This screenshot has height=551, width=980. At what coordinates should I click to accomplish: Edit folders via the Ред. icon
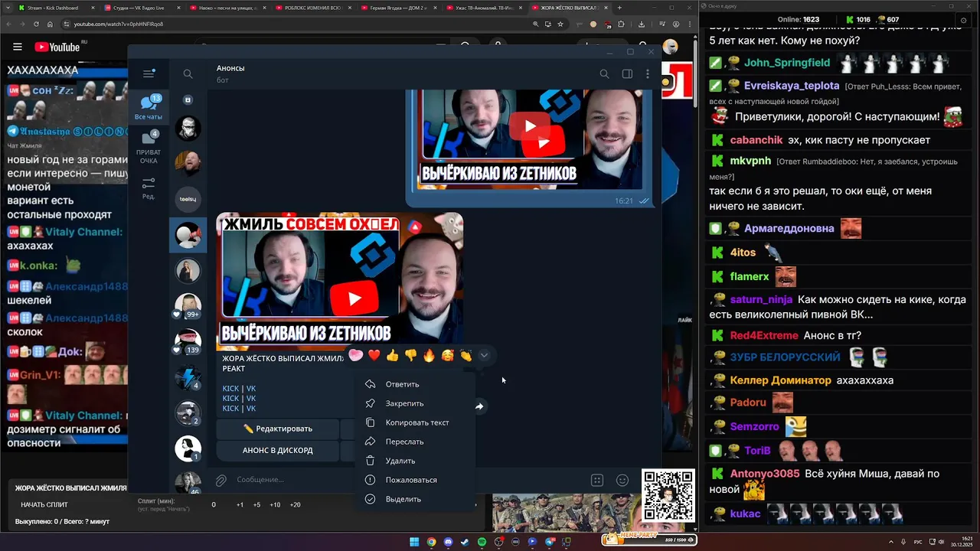click(x=149, y=188)
